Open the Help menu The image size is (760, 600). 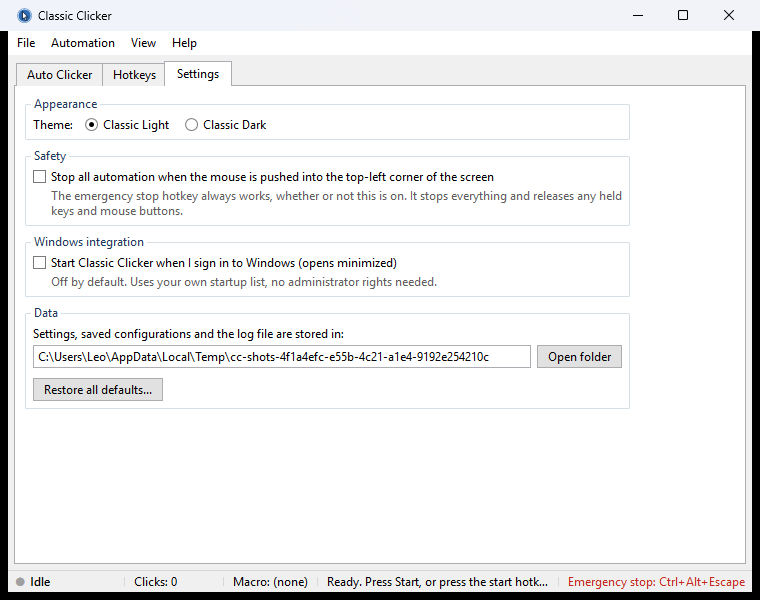(184, 43)
